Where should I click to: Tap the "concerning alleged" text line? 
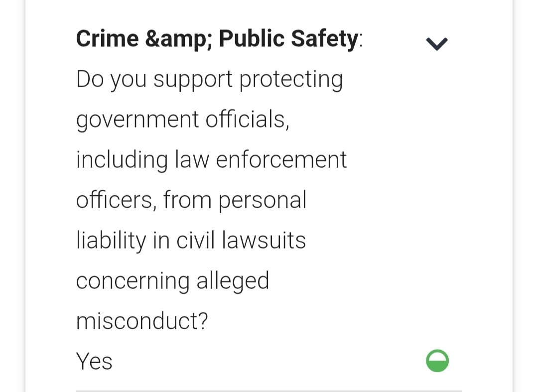point(172,280)
